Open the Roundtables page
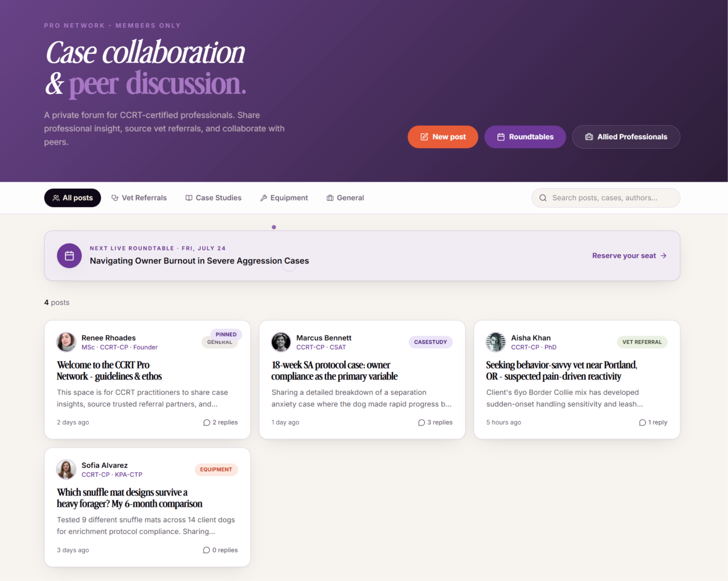 (525, 137)
